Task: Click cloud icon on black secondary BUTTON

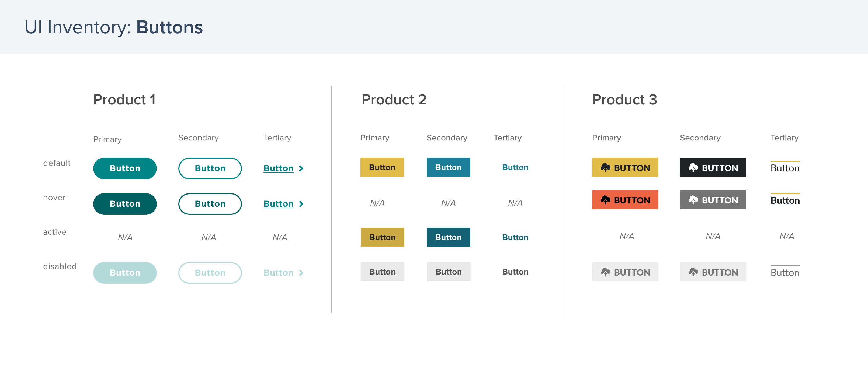Action: (x=693, y=168)
